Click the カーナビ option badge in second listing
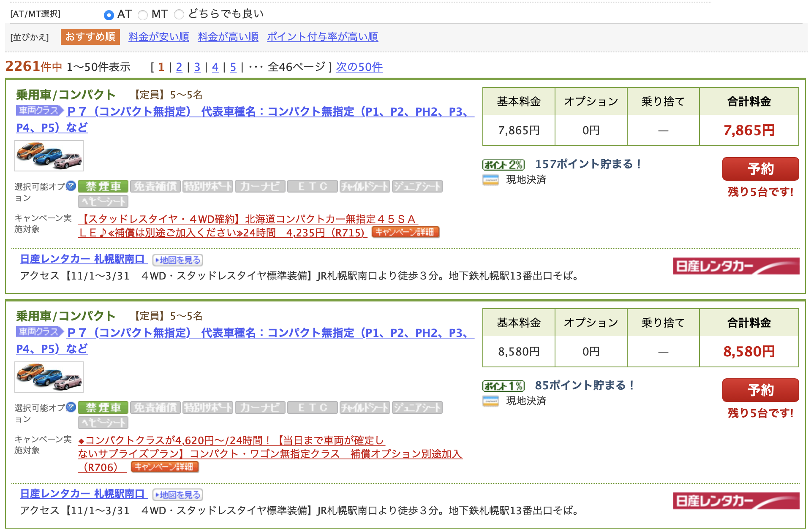The width and height of the screenshot is (811, 532). (x=260, y=407)
